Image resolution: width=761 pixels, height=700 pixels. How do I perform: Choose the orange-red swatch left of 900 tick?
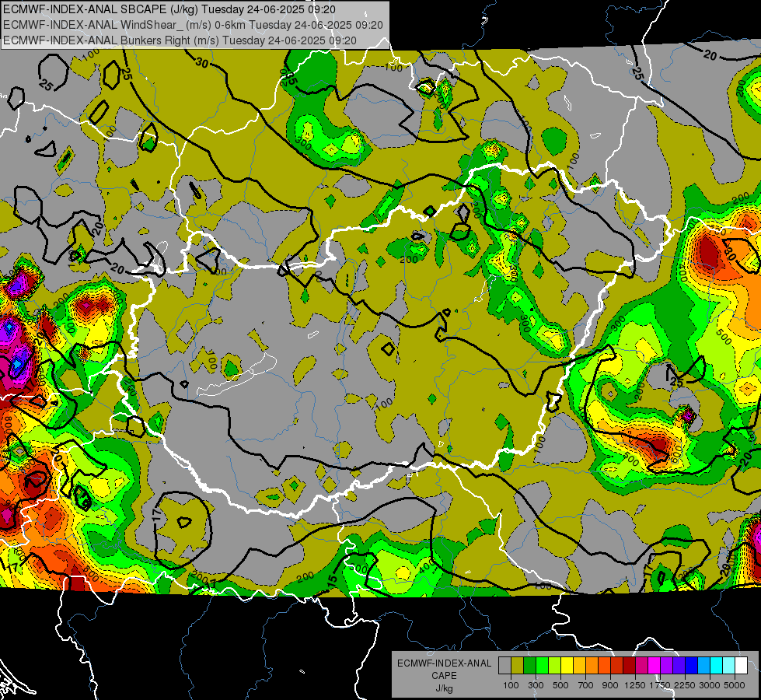(604, 666)
